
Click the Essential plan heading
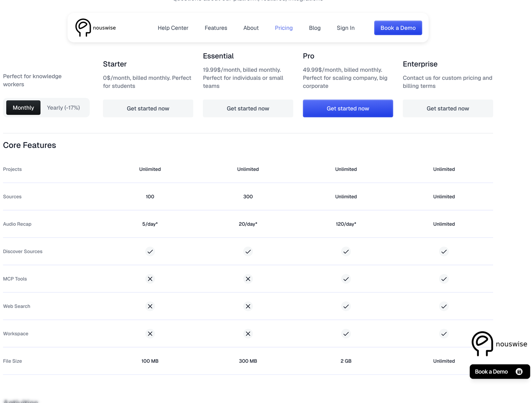218,56
